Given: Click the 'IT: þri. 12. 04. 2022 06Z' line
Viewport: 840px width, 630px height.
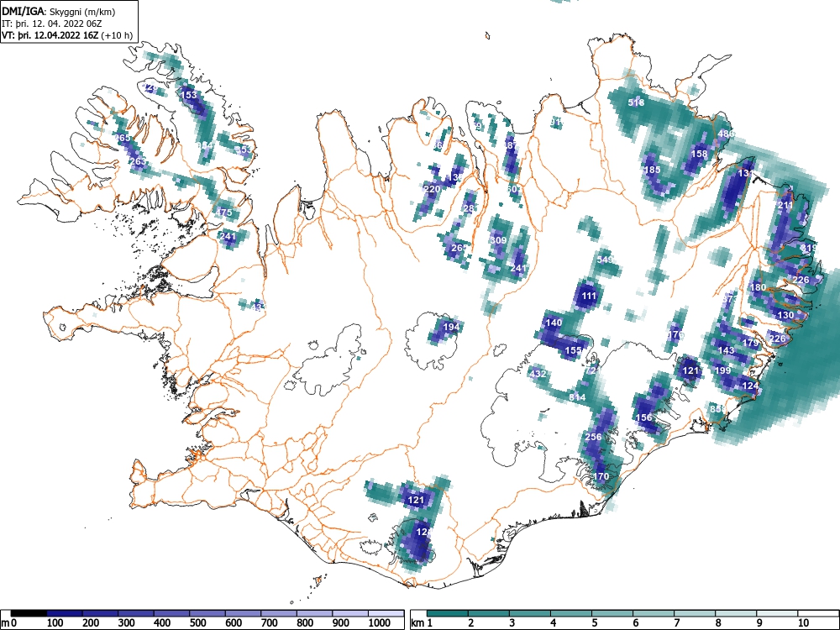Looking at the screenshot, I should point(51,24).
